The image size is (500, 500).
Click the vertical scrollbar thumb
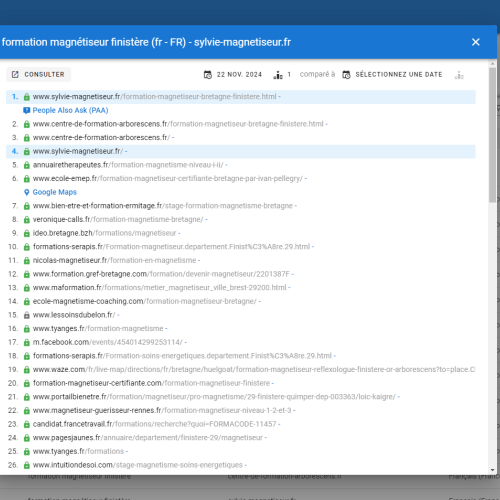[493, 135]
